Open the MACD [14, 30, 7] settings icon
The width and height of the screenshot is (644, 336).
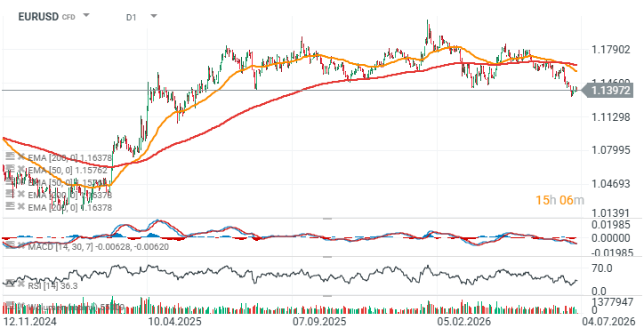(x=10, y=245)
